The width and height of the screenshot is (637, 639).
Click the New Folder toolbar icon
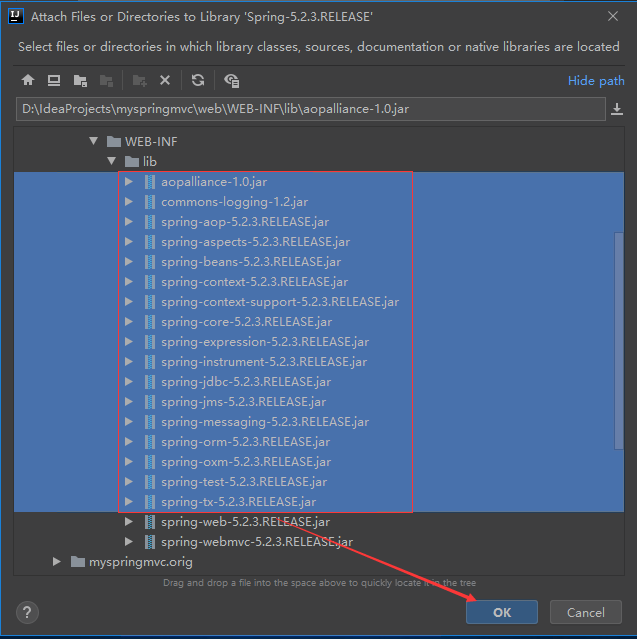coord(139,80)
